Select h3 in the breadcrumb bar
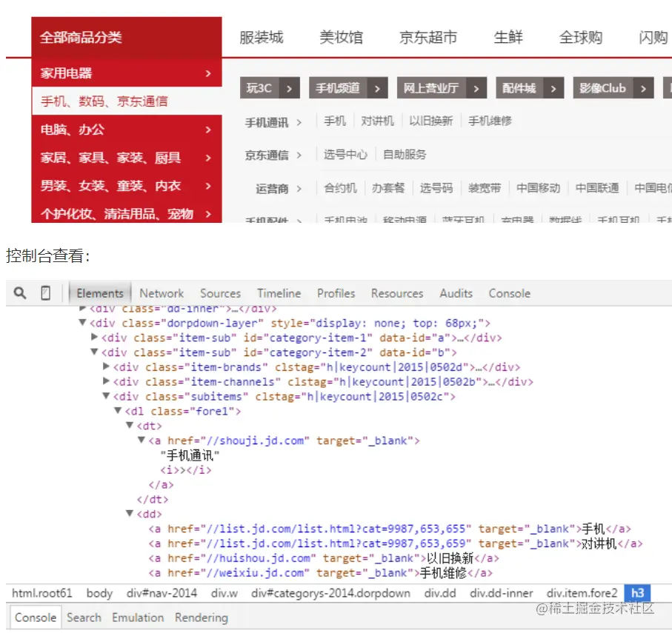The image size is (672, 633). (637, 593)
